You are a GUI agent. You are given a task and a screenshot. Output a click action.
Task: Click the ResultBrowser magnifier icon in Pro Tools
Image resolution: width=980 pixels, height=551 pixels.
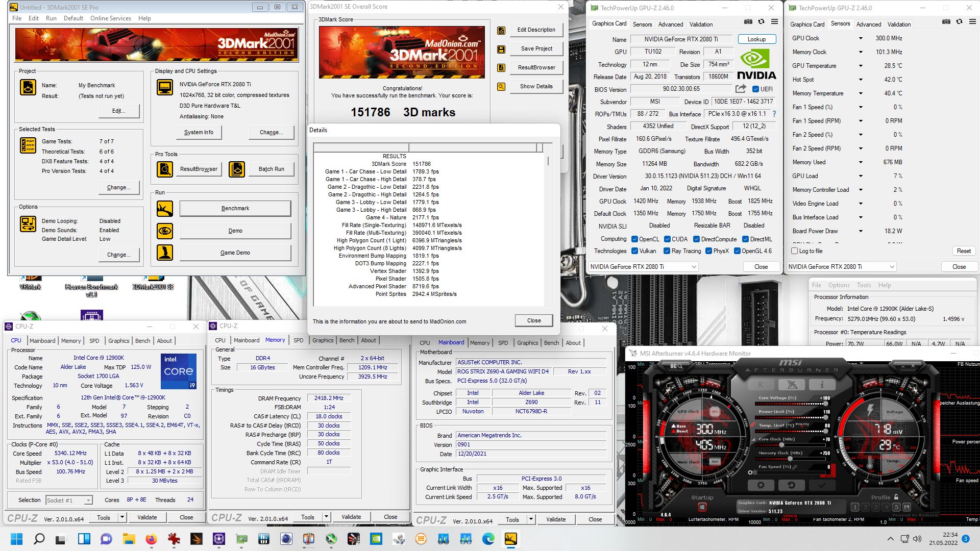point(165,169)
